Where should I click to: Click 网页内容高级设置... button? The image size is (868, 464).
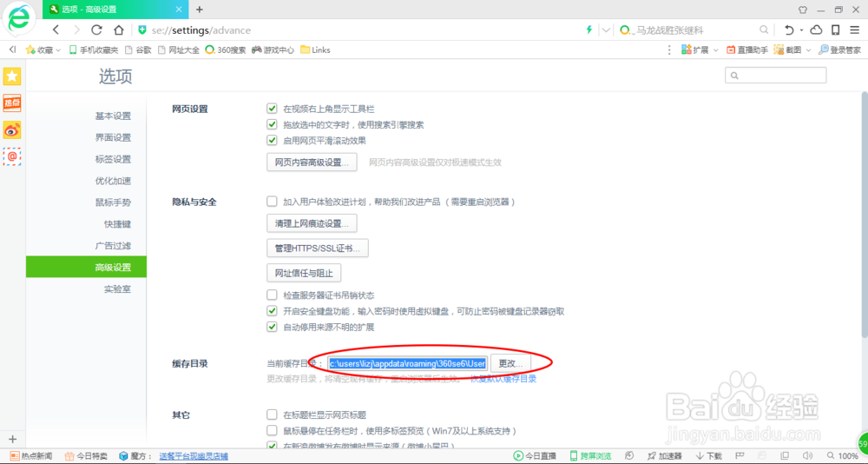click(312, 162)
